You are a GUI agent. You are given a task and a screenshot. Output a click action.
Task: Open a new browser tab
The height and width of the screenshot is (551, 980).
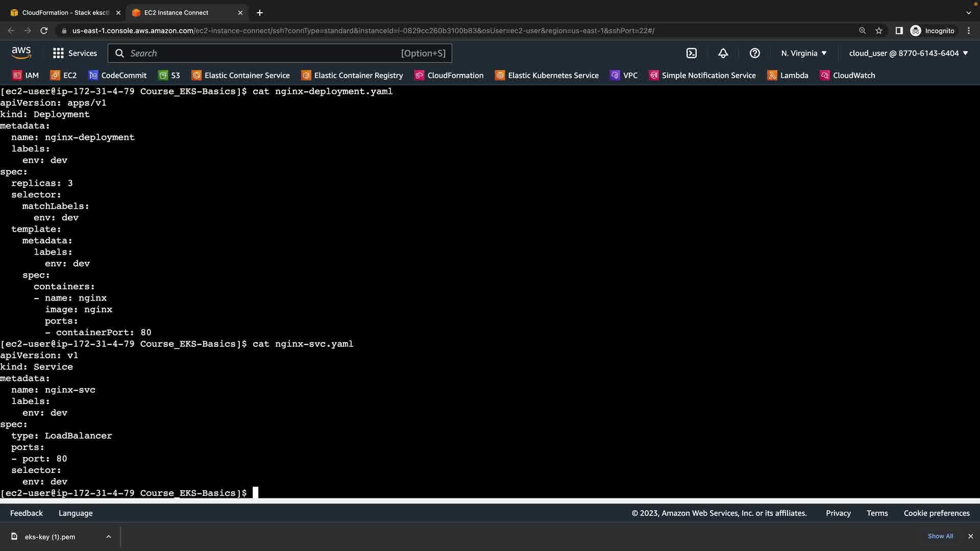tap(260, 13)
